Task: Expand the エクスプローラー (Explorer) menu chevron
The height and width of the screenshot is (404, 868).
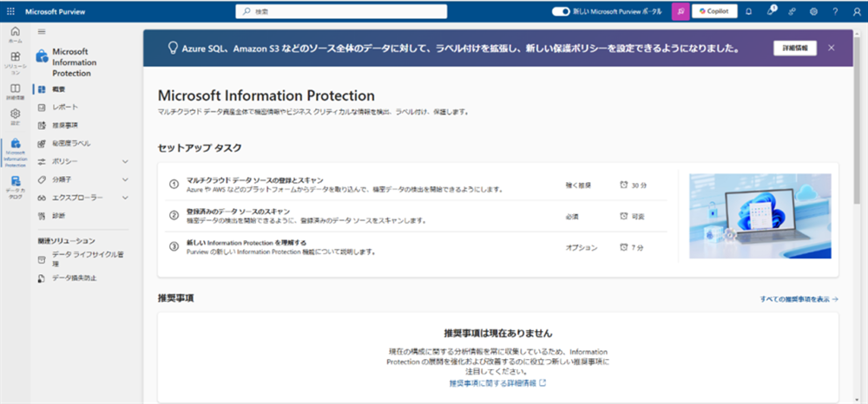Action: (126, 198)
